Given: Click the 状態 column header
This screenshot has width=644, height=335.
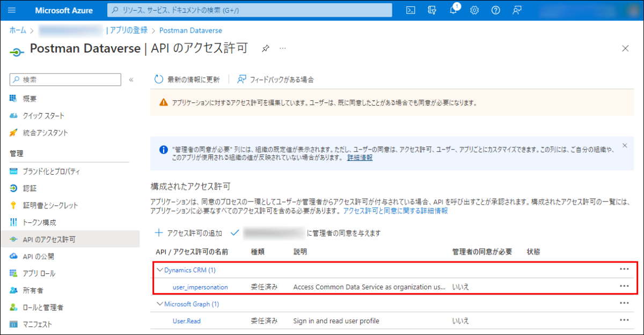Looking at the screenshot, I should click(x=533, y=251).
